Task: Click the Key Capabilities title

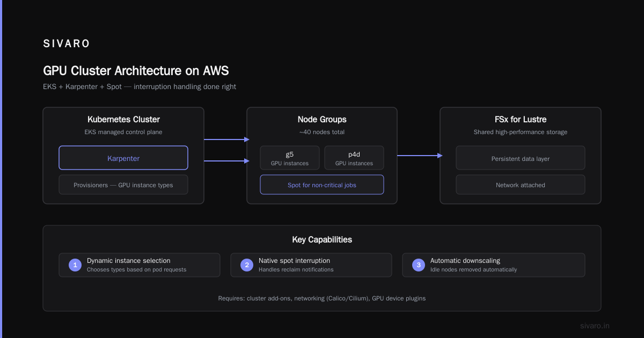Action: (322, 240)
